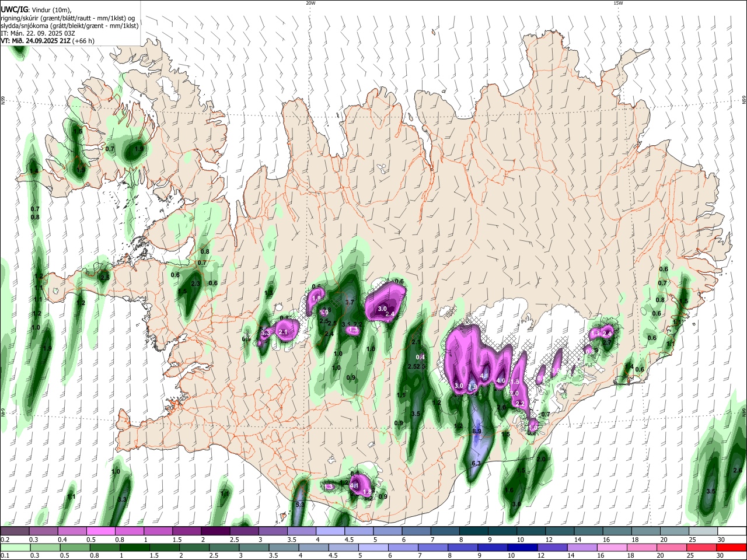The image size is (747, 560).
Task: Click the 15W longitude label
Action: (618, 3)
